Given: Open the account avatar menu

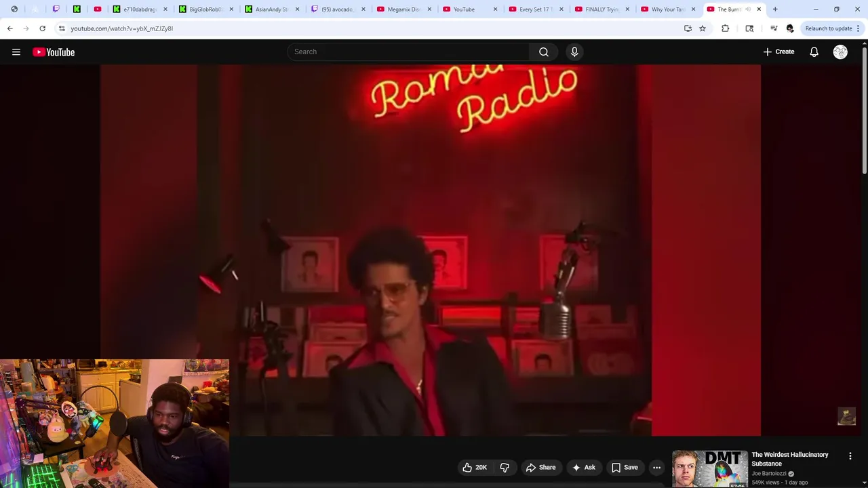Looking at the screenshot, I should pyautogui.click(x=840, y=52).
